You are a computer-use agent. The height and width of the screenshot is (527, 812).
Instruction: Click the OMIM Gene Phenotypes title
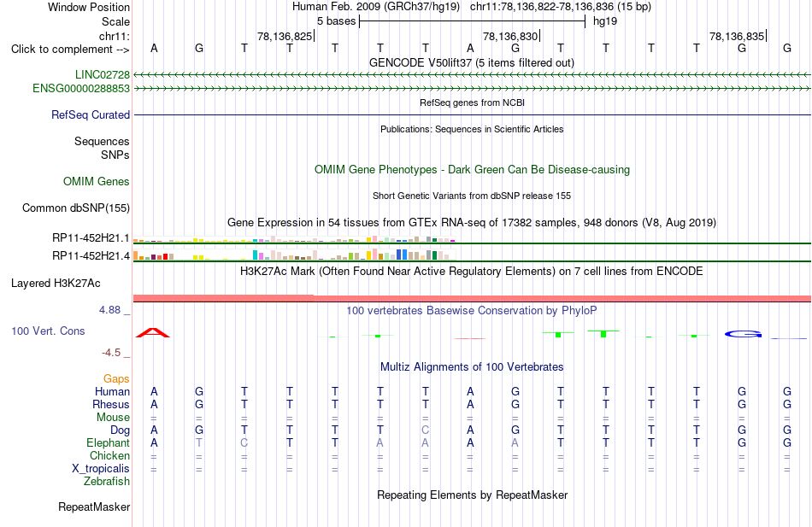point(472,169)
